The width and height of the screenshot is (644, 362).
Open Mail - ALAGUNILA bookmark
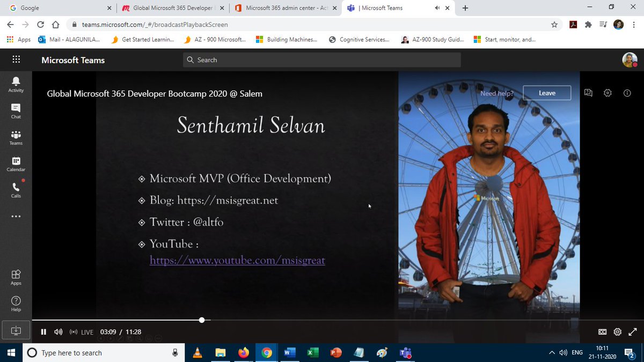pyautogui.click(x=69, y=39)
